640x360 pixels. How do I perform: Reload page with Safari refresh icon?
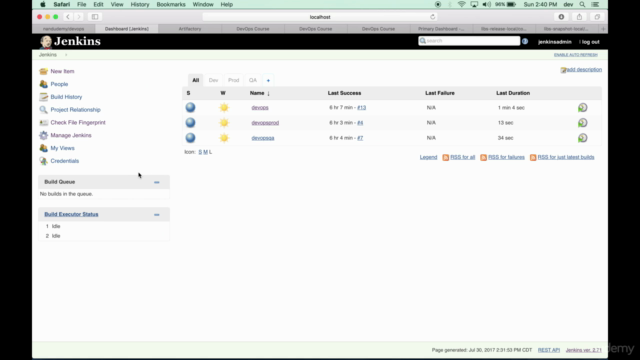[x=432, y=17]
